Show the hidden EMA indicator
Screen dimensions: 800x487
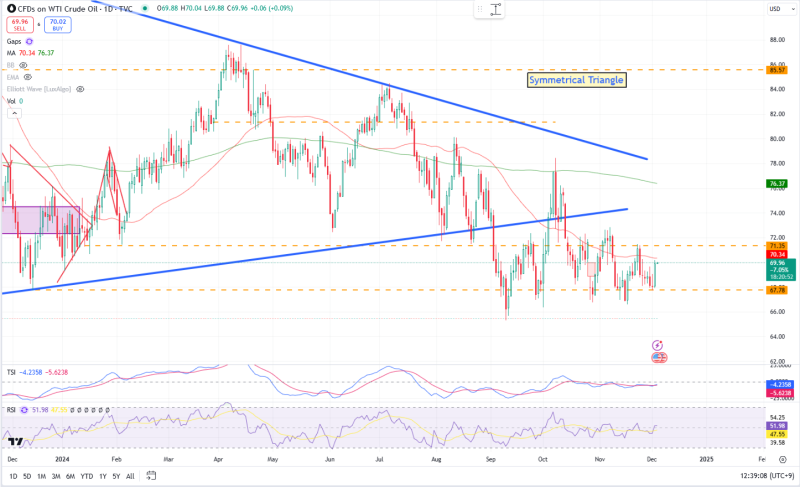(27, 76)
